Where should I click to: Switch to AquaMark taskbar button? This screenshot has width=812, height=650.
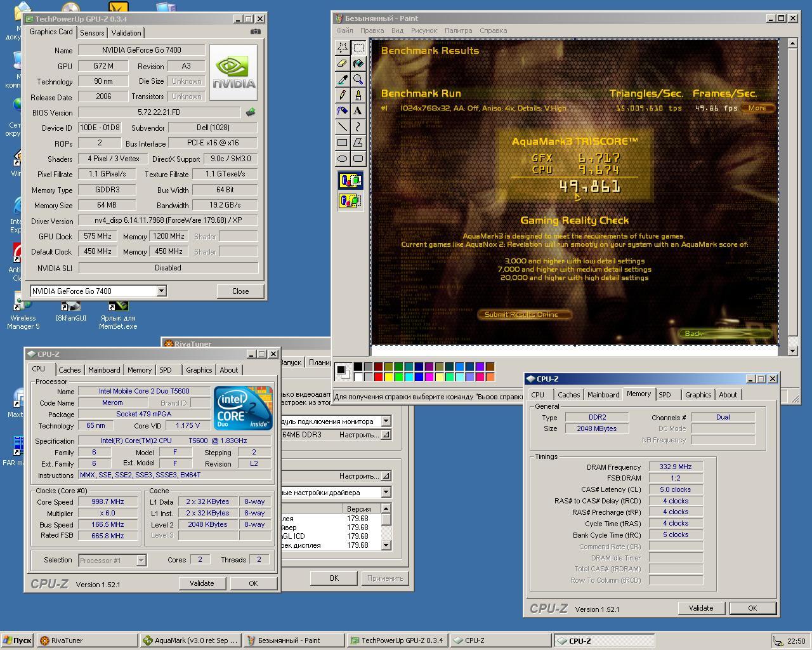tap(191, 640)
